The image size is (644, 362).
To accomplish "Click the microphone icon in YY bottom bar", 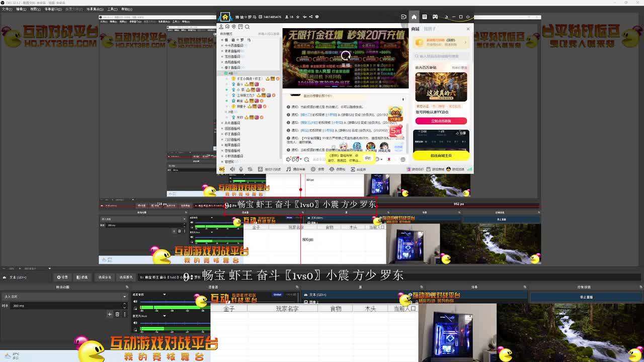I will 241,169.
